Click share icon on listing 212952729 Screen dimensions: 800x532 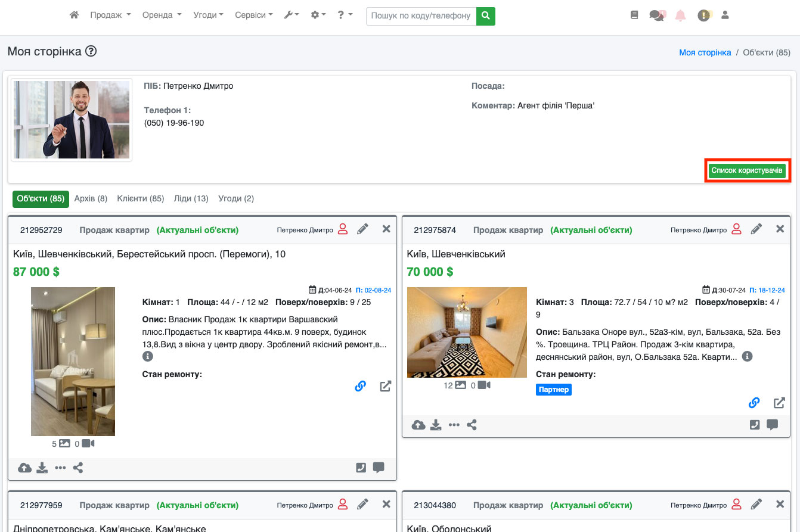(x=78, y=468)
